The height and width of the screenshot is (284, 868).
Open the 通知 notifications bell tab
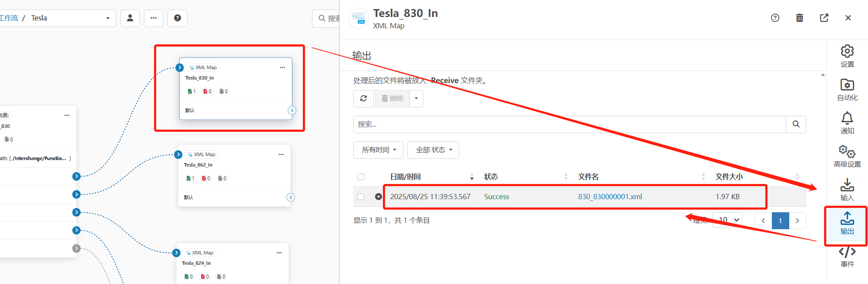click(847, 123)
